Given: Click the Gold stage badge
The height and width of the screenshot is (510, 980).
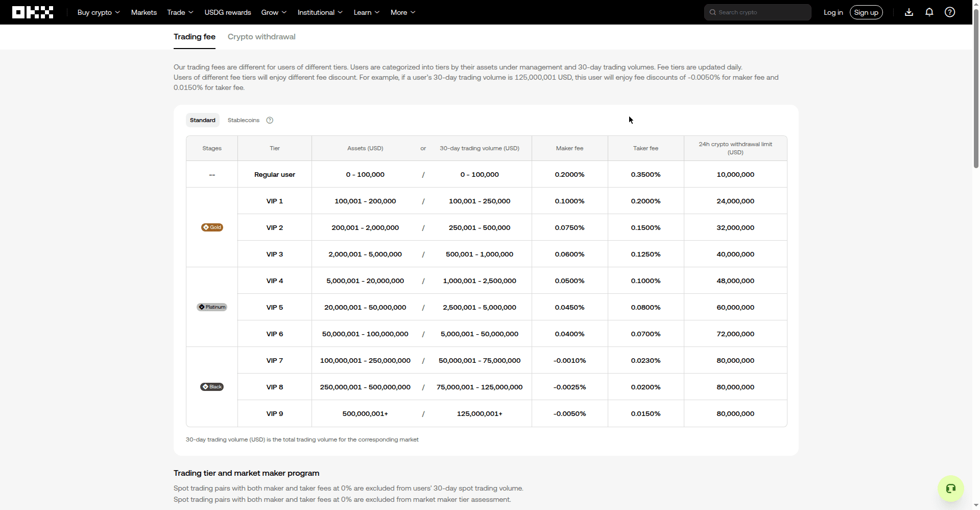Looking at the screenshot, I should [212, 227].
